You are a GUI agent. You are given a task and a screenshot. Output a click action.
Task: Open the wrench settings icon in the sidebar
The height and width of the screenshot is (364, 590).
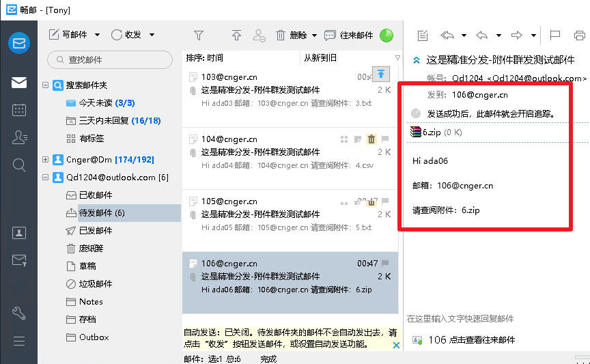19,313
